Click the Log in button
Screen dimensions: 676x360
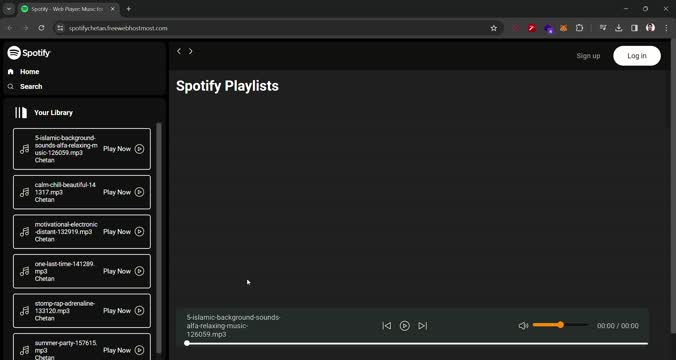click(x=637, y=56)
